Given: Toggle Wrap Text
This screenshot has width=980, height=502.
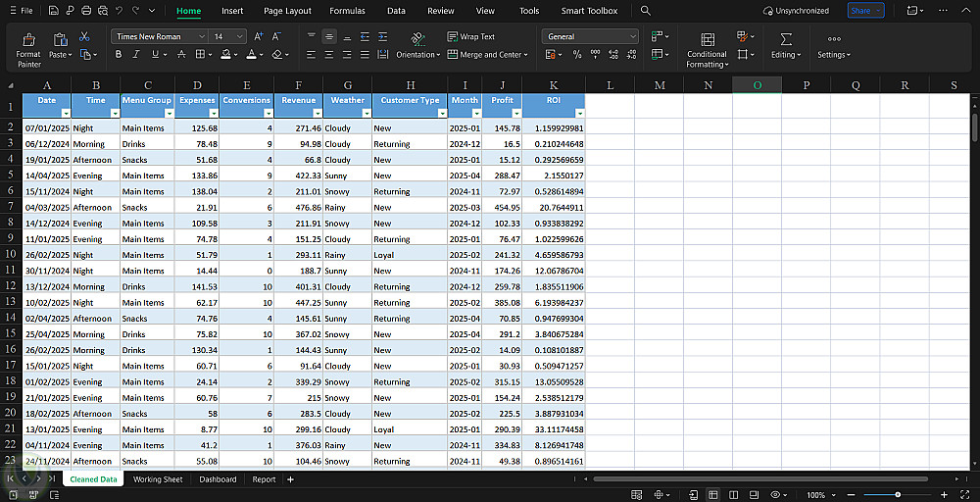Looking at the screenshot, I should tap(470, 36).
